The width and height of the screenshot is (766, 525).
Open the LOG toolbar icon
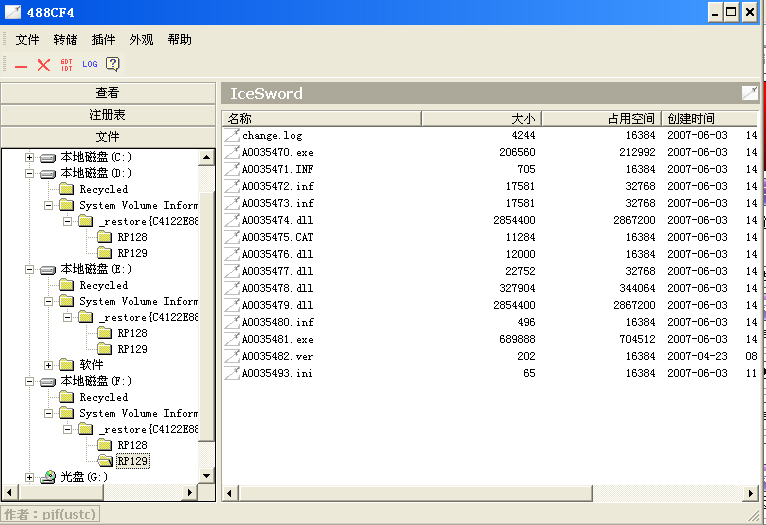90,65
